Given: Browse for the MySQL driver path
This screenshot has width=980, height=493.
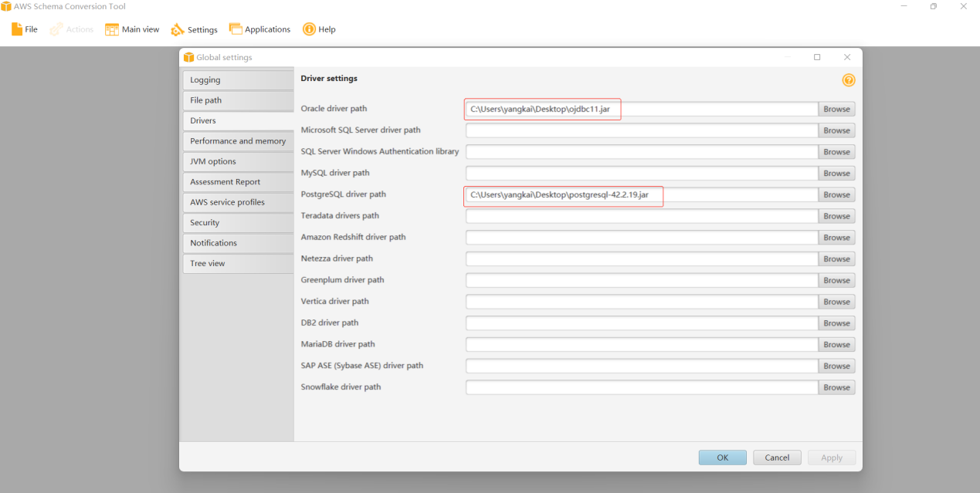Looking at the screenshot, I should tap(836, 174).
